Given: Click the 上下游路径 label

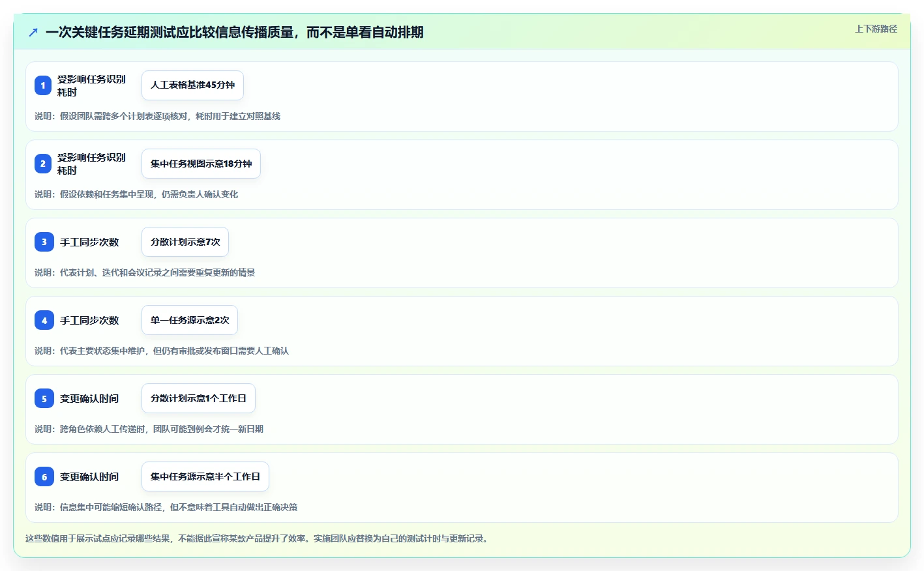Looking at the screenshot, I should click(x=876, y=29).
